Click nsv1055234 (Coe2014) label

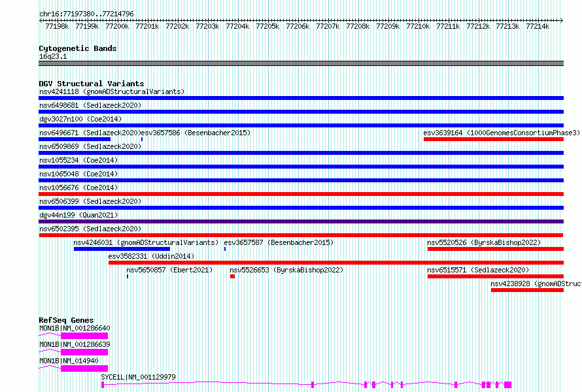click(78, 160)
